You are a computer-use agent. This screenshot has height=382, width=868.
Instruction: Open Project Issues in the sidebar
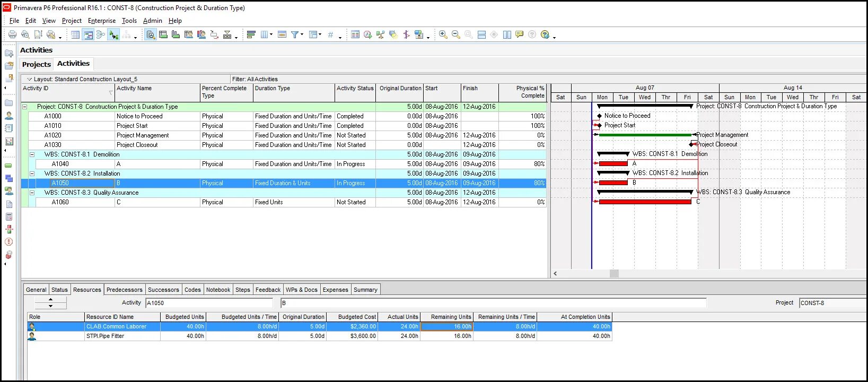coord(9,242)
